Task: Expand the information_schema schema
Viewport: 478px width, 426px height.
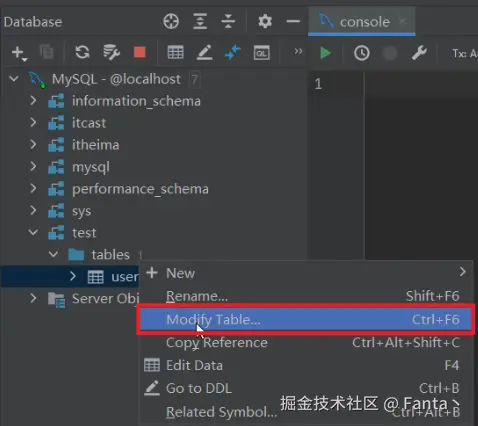Action: [33, 100]
